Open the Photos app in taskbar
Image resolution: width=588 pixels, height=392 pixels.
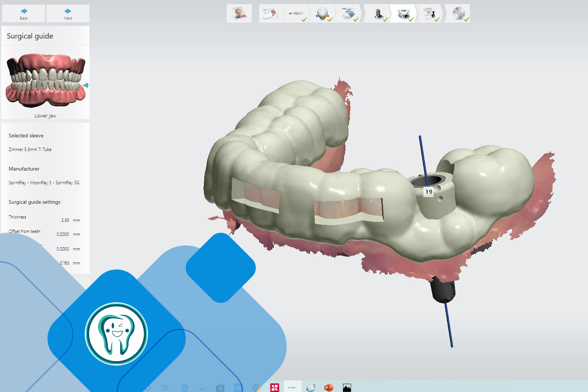[x=347, y=388]
